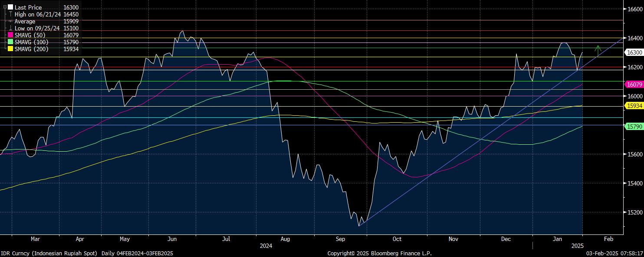
Task: Select the SMAVG (200) legend label
Action: (33, 49)
